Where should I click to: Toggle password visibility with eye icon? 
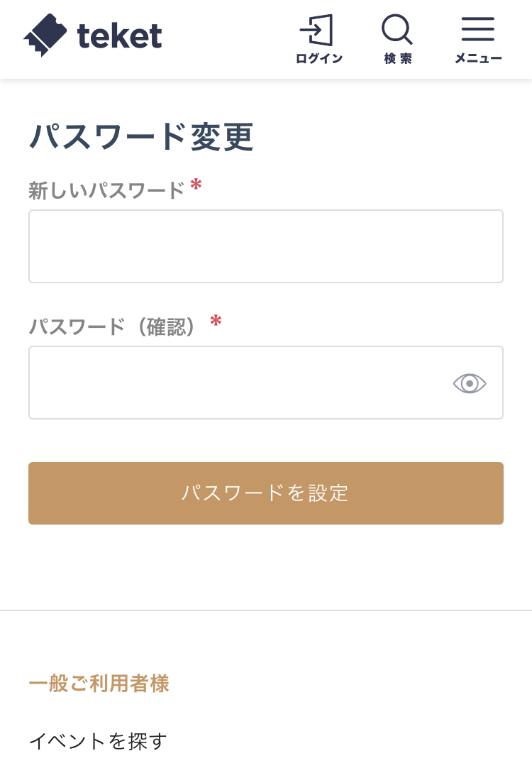pos(470,383)
